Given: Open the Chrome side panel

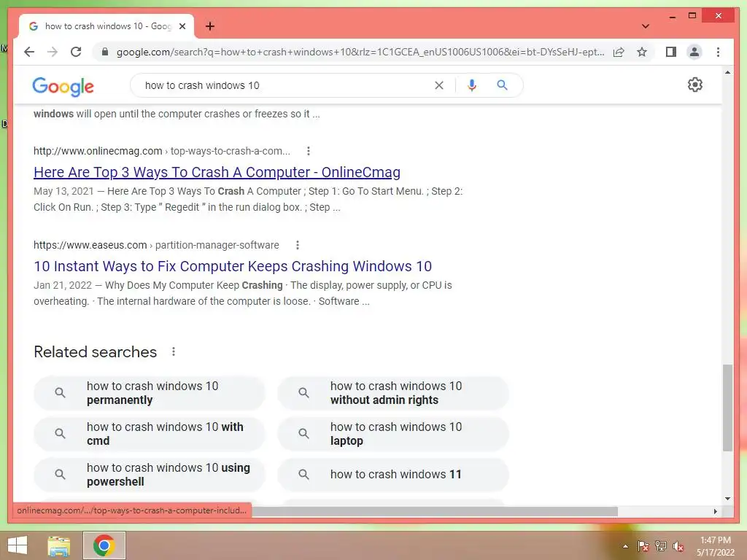Looking at the screenshot, I should coord(671,52).
